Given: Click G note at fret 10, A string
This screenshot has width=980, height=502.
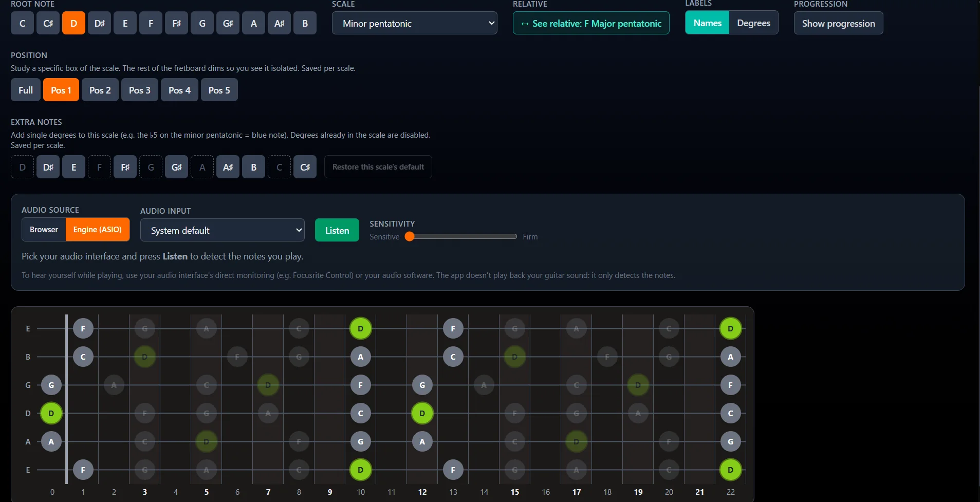Looking at the screenshot, I should click(360, 441).
